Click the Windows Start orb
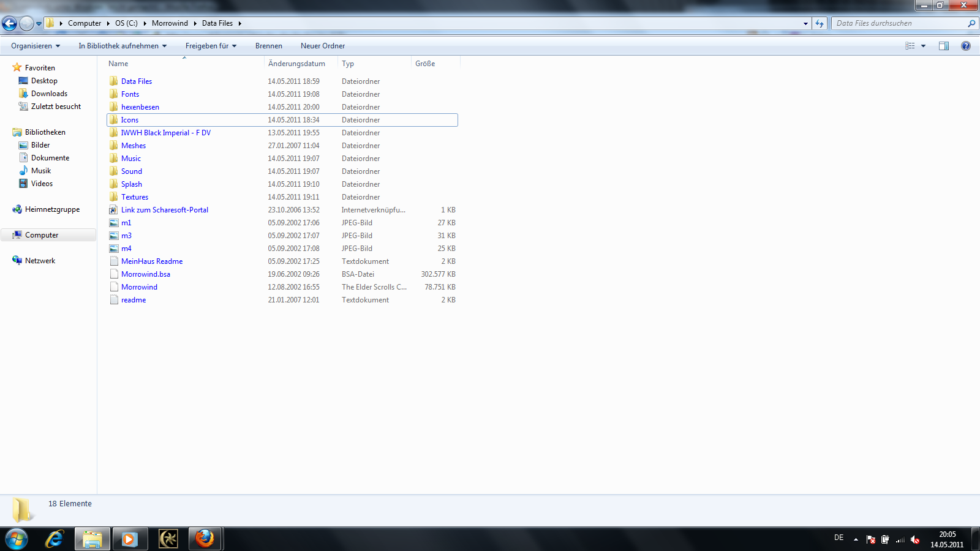 pos(17,539)
